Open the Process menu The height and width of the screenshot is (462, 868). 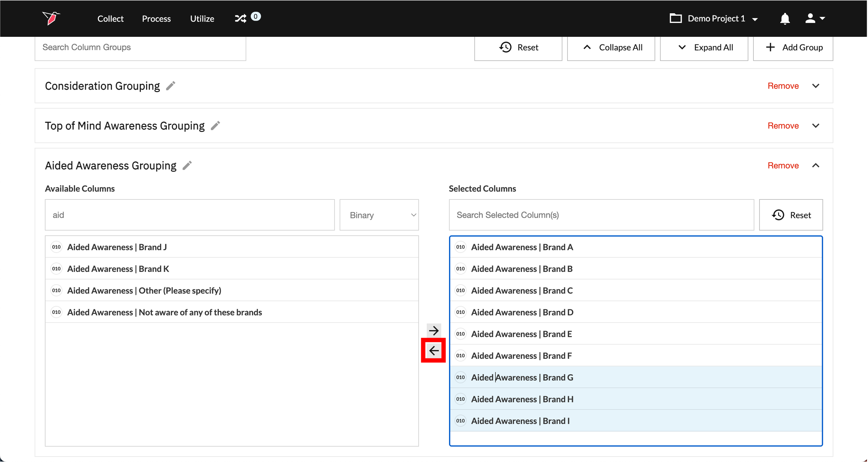156,19
